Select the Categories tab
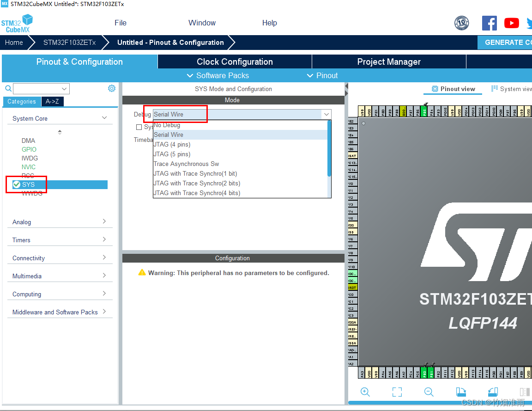Image resolution: width=532 pixels, height=411 pixels. (x=22, y=101)
